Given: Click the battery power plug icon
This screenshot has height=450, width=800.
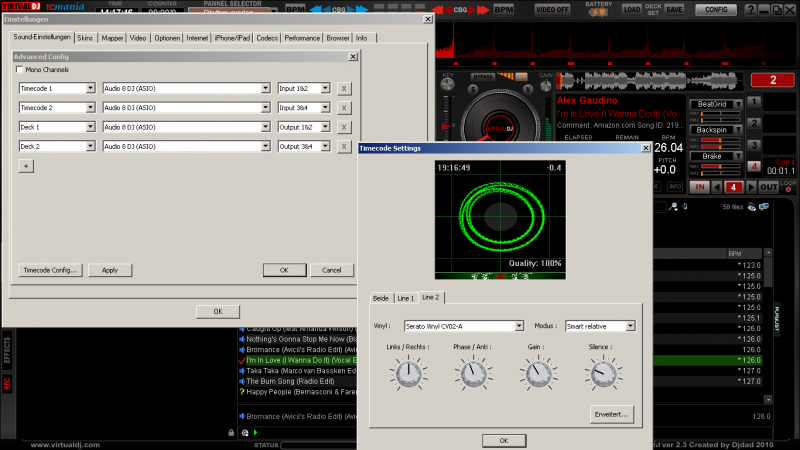Looking at the screenshot, I should [598, 12].
